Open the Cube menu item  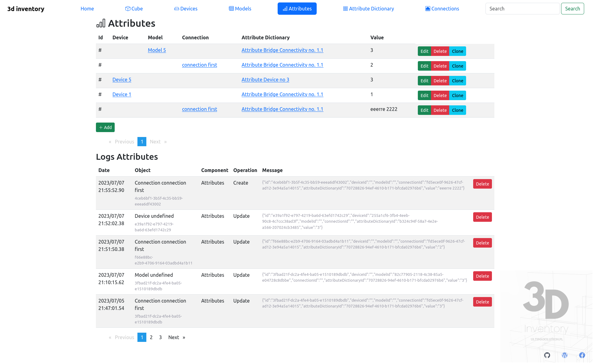click(134, 9)
